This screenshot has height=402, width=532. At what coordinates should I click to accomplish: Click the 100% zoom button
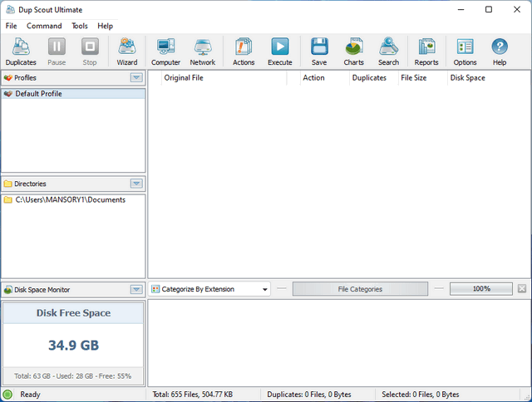click(x=480, y=289)
